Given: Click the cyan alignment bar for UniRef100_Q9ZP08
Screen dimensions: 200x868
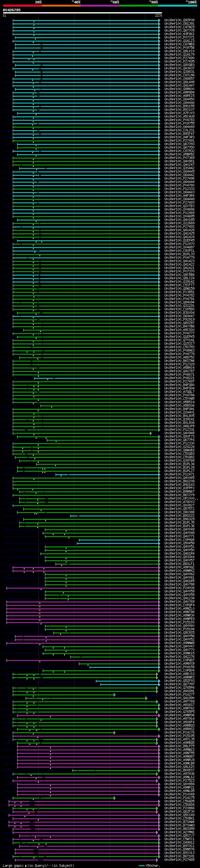Looking at the screenshot, I should coord(87,20).
